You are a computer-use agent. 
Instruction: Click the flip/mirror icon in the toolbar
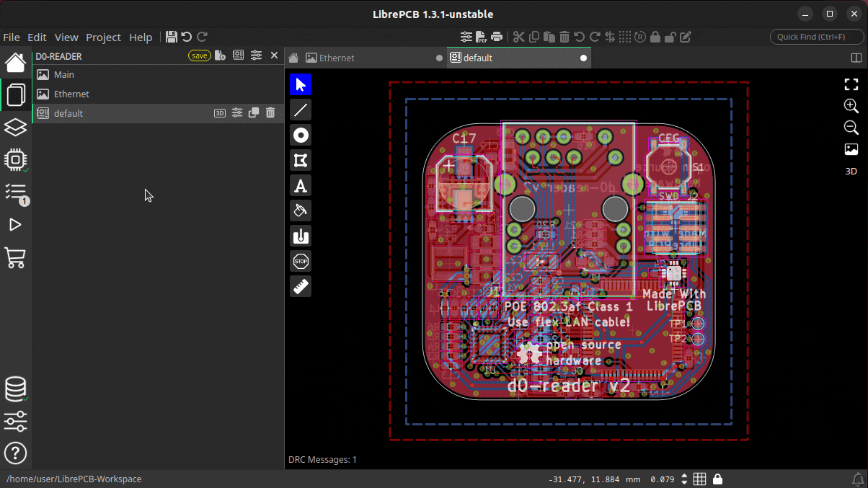(610, 37)
